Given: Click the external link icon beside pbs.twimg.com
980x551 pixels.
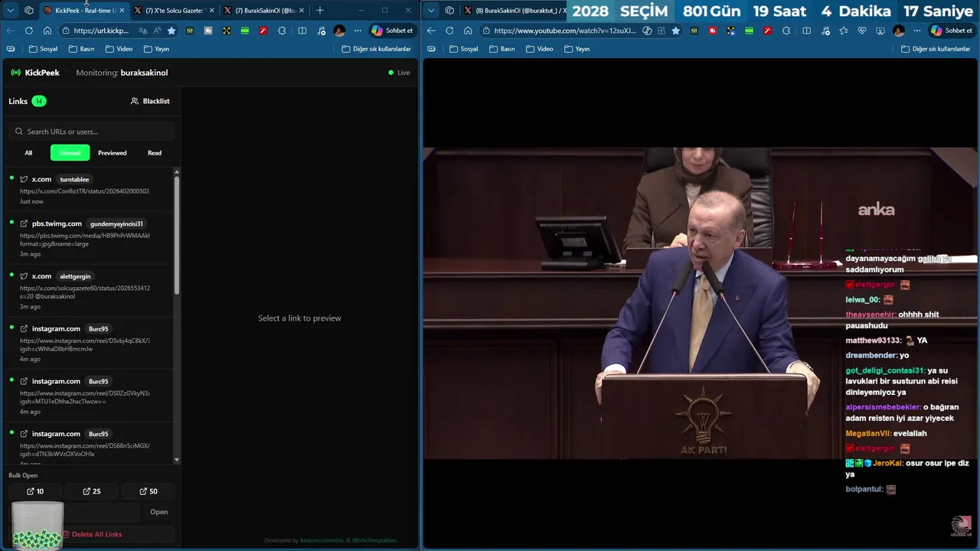Looking at the screenshot, I should coord(24,223).
